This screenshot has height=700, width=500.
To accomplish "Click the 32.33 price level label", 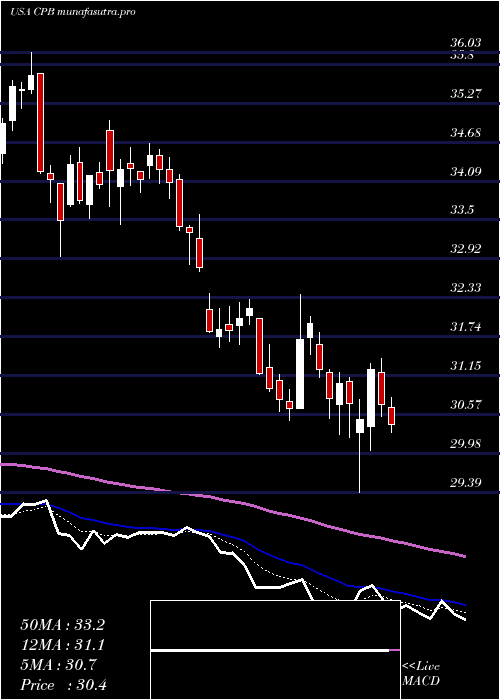I will click(466, 288).
